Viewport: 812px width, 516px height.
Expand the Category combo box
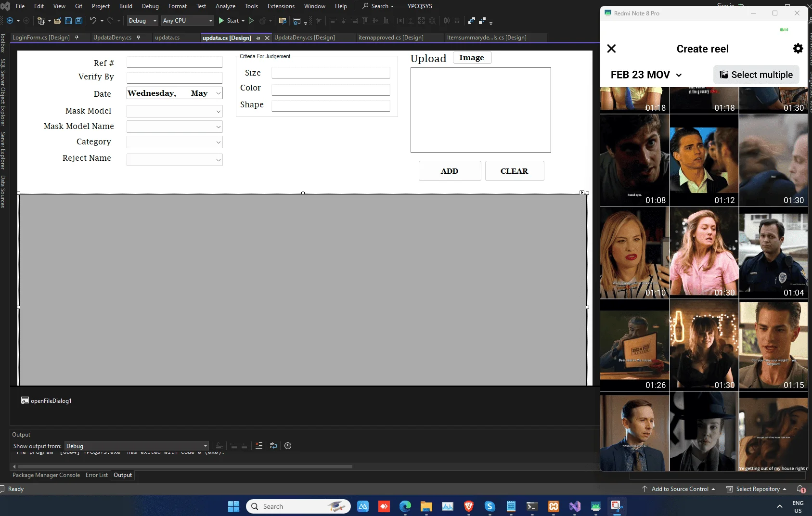[218, 142]
